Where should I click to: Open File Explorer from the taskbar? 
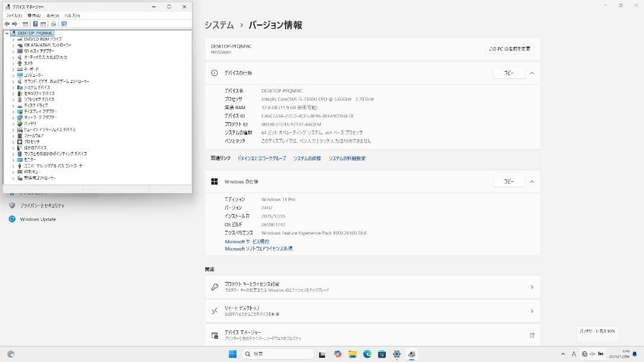click(x=352, y=354)
